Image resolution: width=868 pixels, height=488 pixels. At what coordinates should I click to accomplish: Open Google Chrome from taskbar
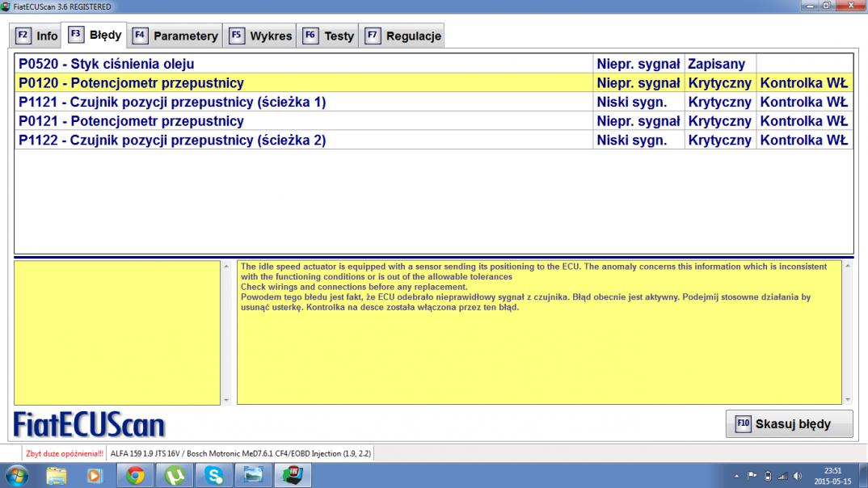pyautogui.click(x=135, y=475)
